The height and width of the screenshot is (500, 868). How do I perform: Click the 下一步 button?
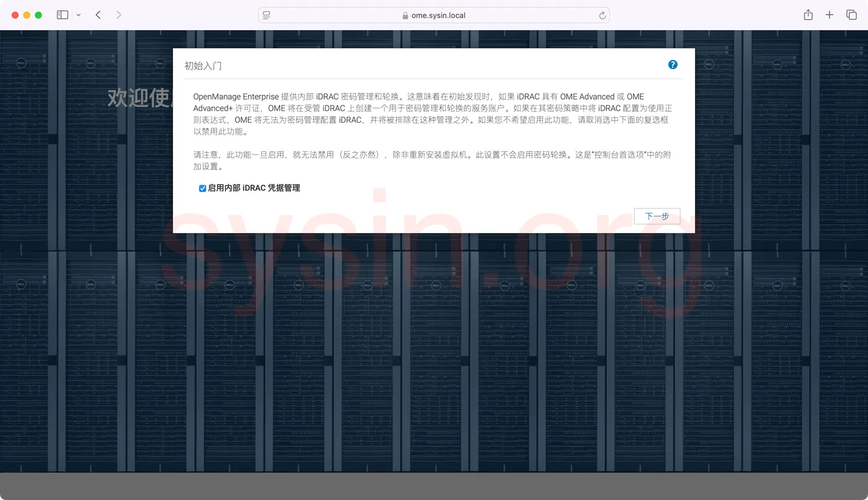coord(657,217)
